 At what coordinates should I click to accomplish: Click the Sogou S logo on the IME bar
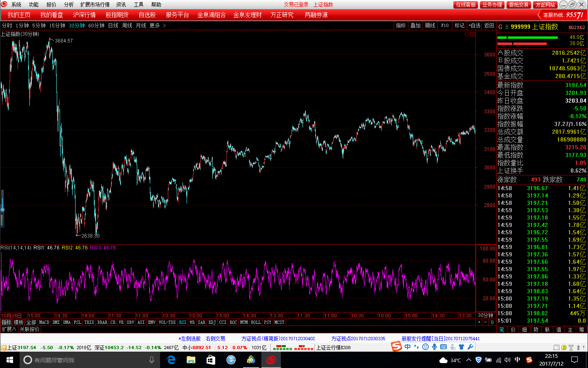click(x=396, y=346)
